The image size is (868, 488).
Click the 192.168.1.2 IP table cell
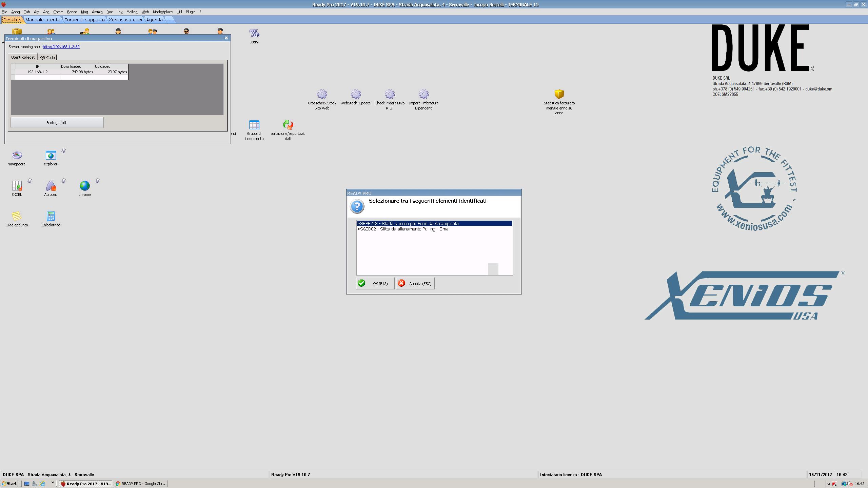coord(37,72)
